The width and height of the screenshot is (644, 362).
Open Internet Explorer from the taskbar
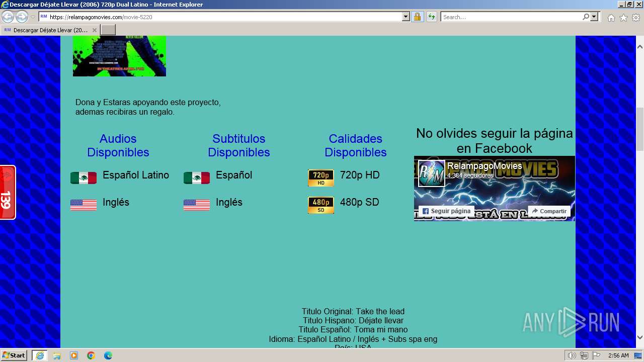tap(40, 355)
